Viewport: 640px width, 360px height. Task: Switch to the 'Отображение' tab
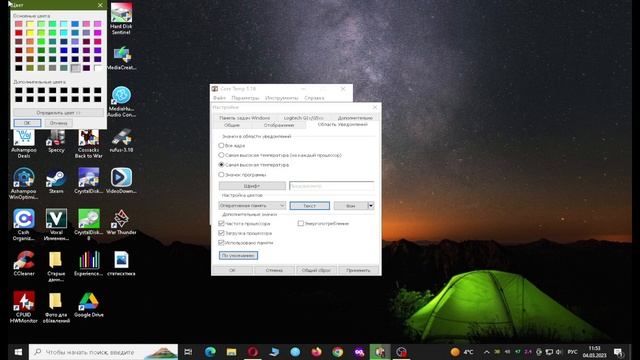pos(279,125)
